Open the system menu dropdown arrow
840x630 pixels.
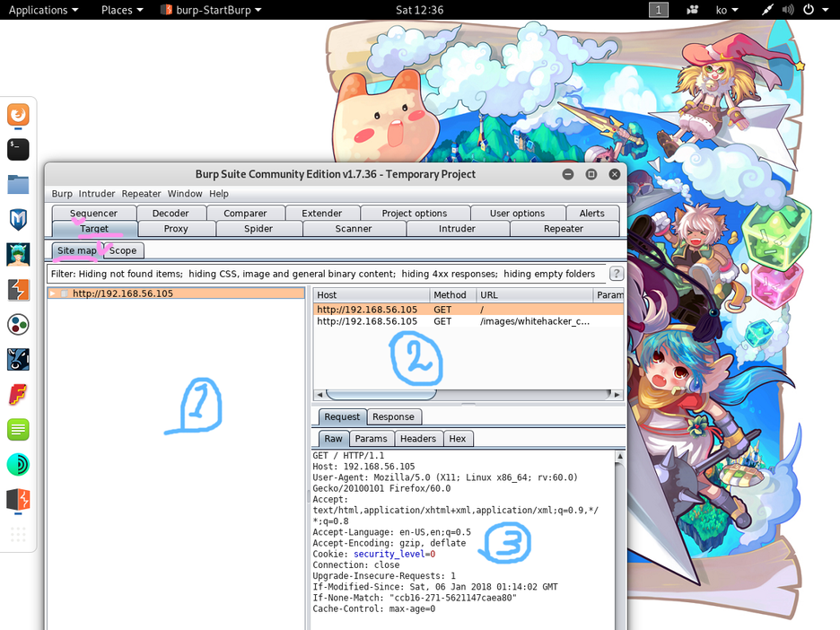coord(825,10)
